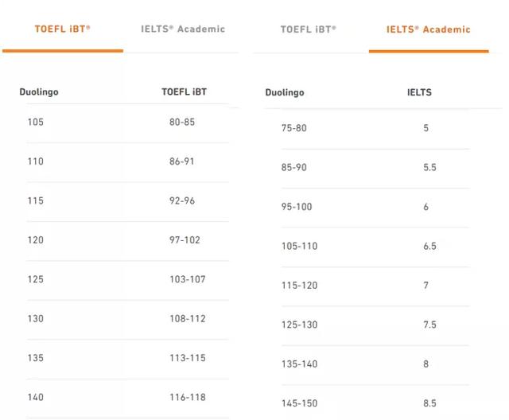Select the 80-85 TOEFL score cell
509x420 pixels.
[x=181, y=122]
